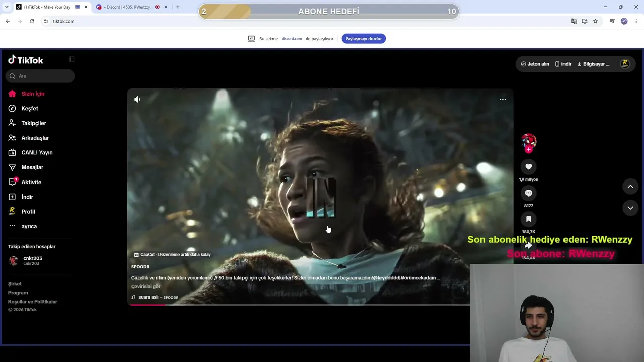Viewport: 644px width, 362px height.
Task: Click the site information icon in address bar
Action: point(46,21)
